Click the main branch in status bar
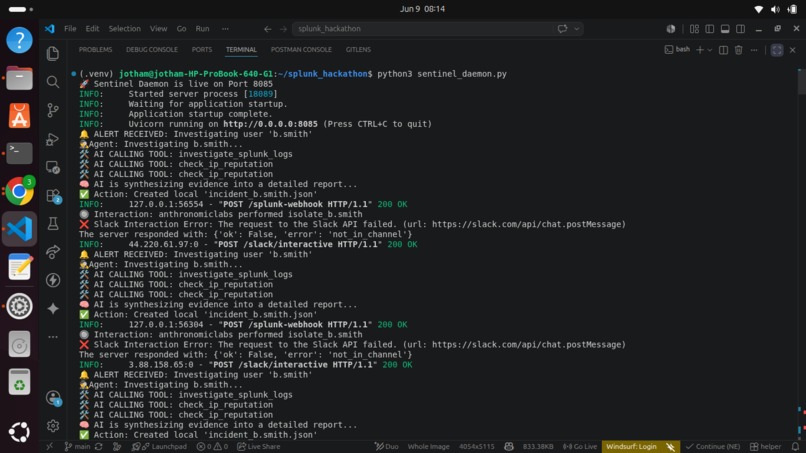 click(78, 446)
